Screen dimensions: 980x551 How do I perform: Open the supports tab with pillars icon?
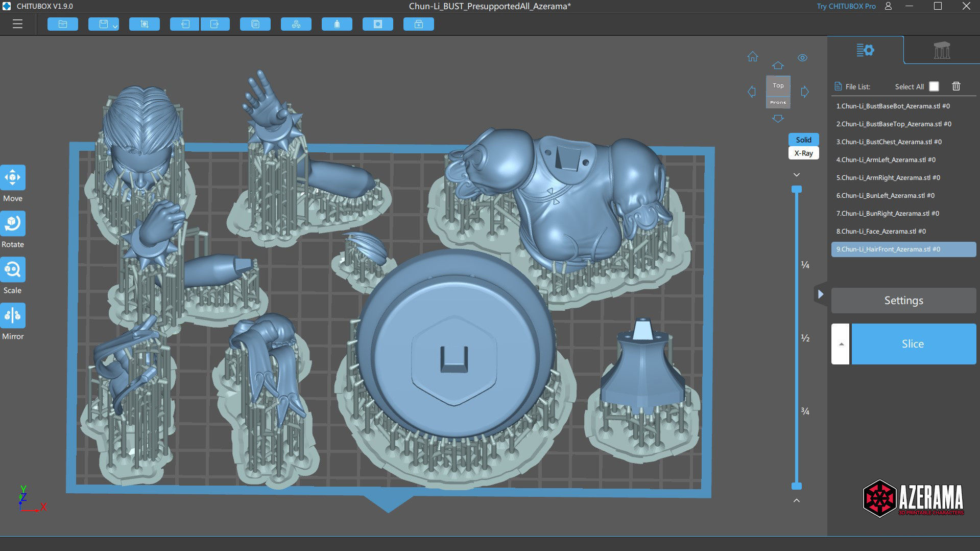tap(942, 51)
